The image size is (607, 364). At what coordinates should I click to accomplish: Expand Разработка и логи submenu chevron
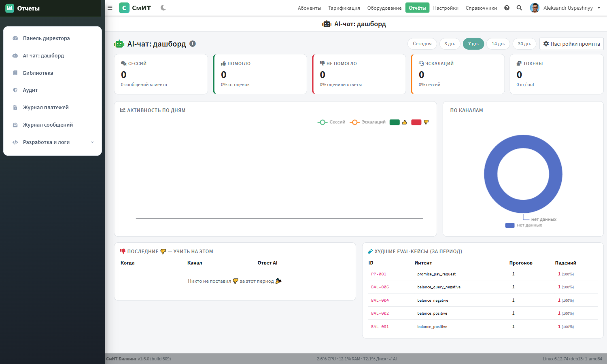pyautogui.click(x=92, y=142)
